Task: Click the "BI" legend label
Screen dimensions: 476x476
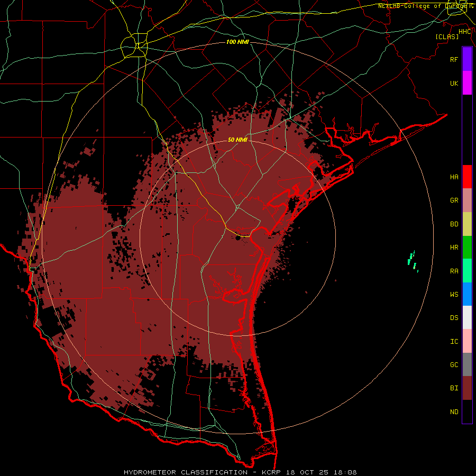Action: coord(454,388)
